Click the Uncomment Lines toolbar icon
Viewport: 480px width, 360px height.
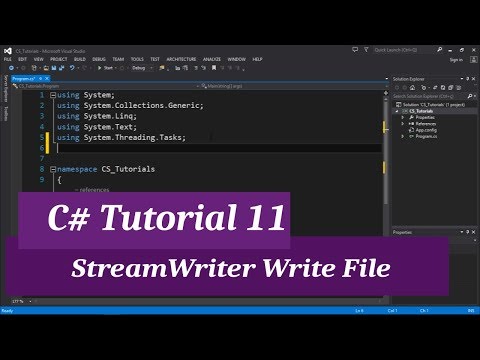(203, 68)
